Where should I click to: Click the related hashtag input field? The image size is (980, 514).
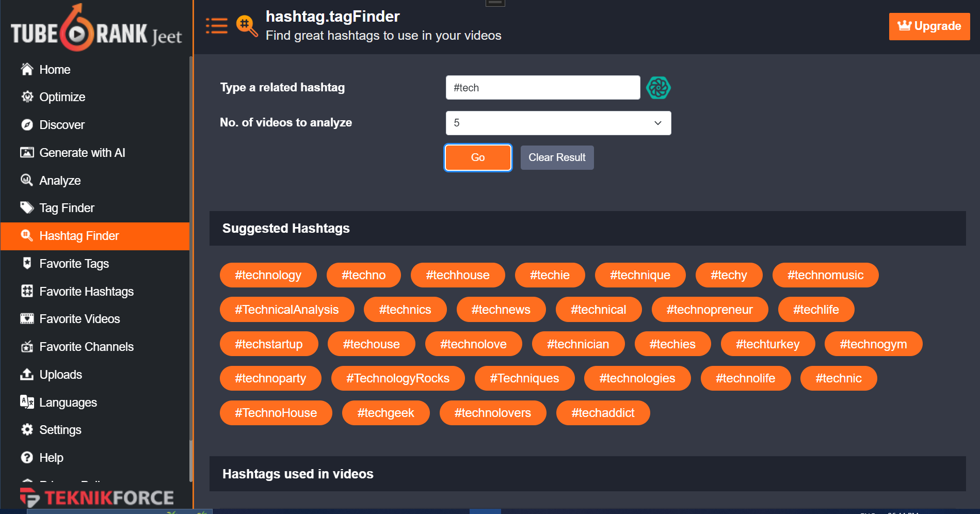pos(543,88)
